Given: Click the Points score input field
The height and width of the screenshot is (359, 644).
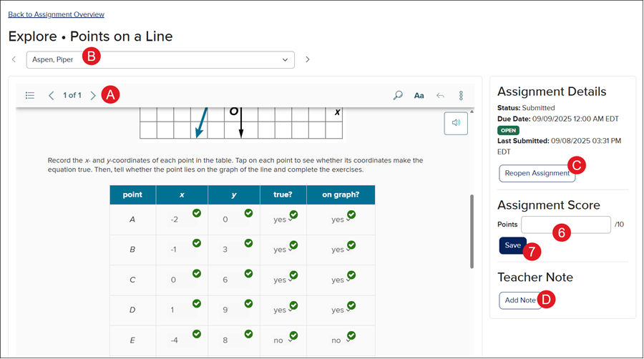Looking at the screenshot, I should click(x=565, y=225).
